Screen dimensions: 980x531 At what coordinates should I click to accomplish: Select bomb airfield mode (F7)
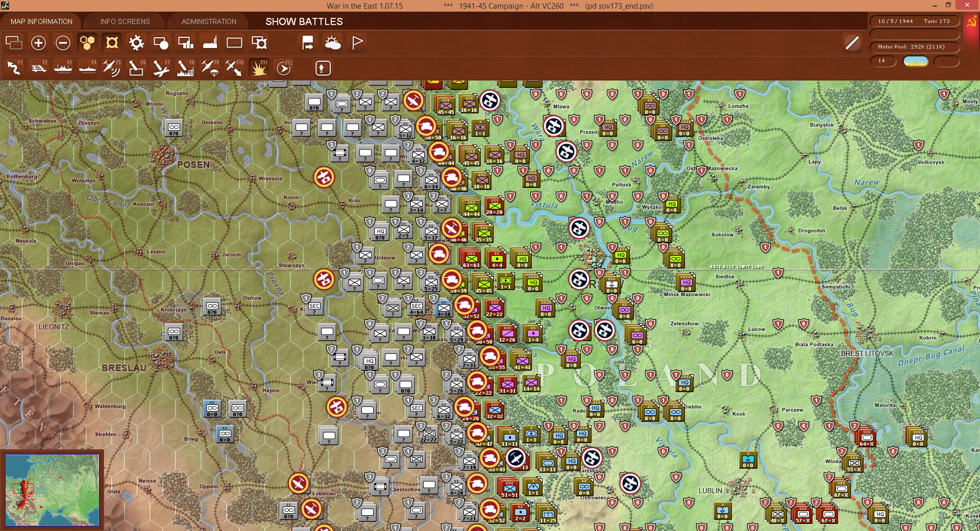pyautogui.click(x=161, y=68)
